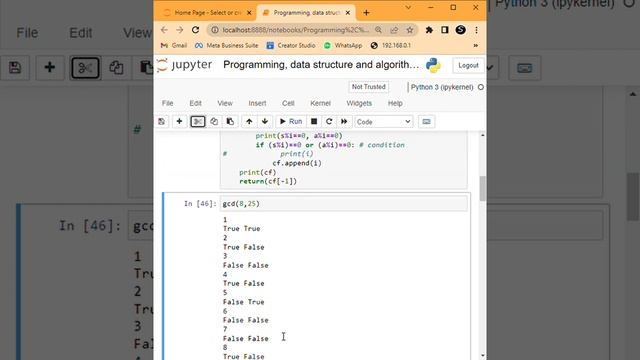Copy selected cells icon in Jupyter toolbar
The height and width of the screenshot is (360, 640).
coord(214,122)
